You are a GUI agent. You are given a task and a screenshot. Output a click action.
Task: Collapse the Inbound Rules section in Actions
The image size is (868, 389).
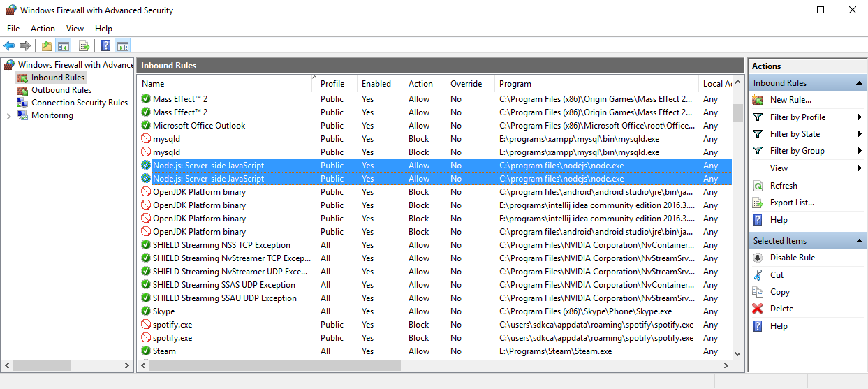point(860,83)
